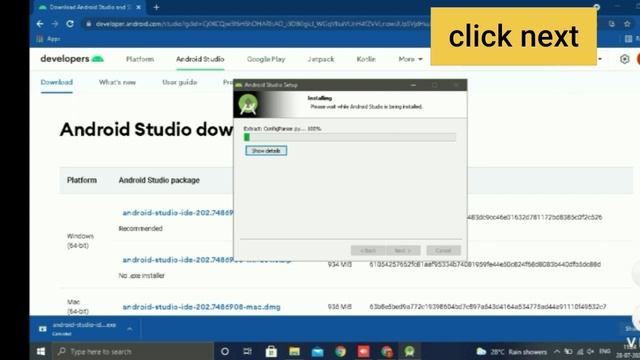Click Cancel in the Android Studio Setup
The width and height of the screenshot is (640, 360).
pos(443,250)
